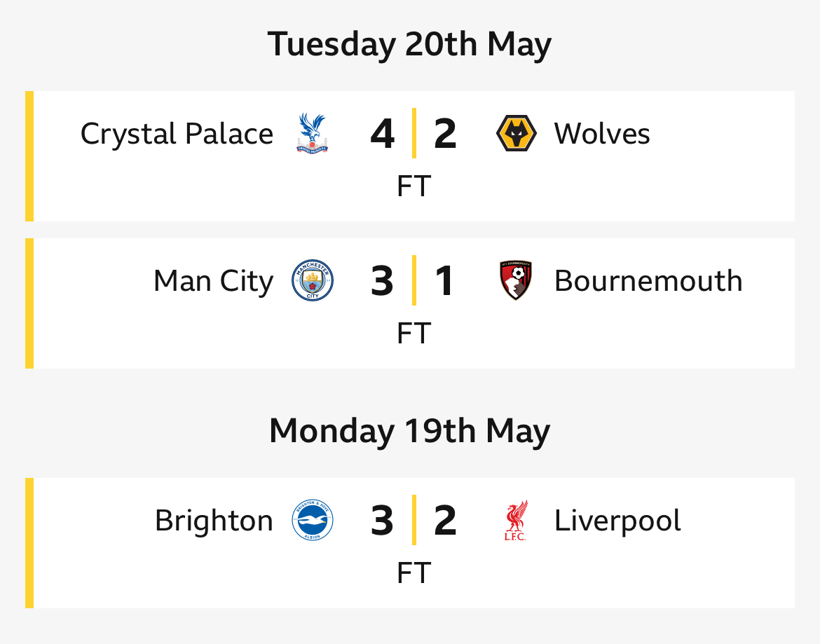Screen dimensions: 820x644
Task: Click the Brighton seagull crest
Action: coord(312,520)
